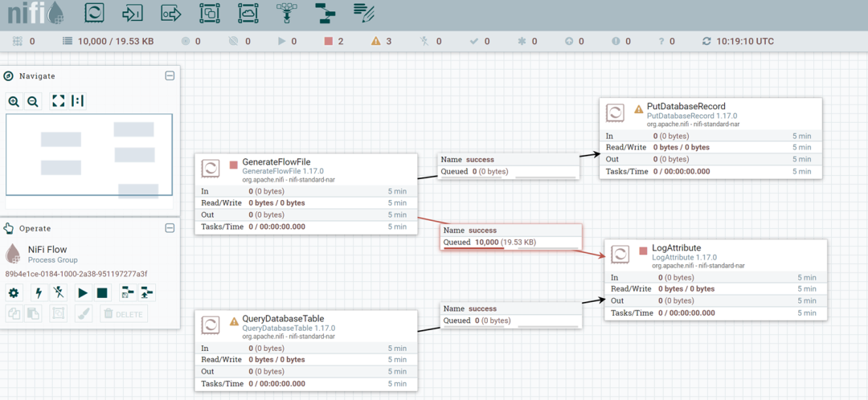Click the Disable crossed lightning icon
The image size is (868, 400).
coord(58,292)
